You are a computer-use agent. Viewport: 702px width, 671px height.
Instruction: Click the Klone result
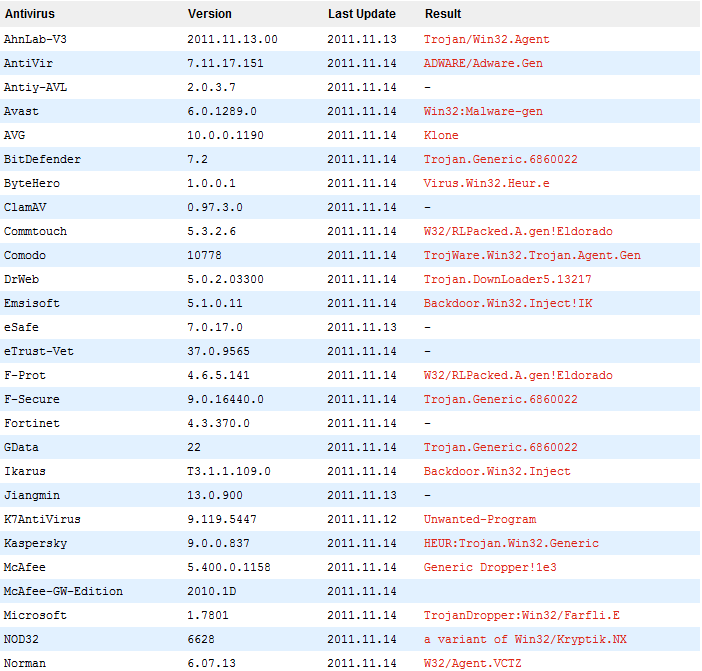click(x=441, y=135)
